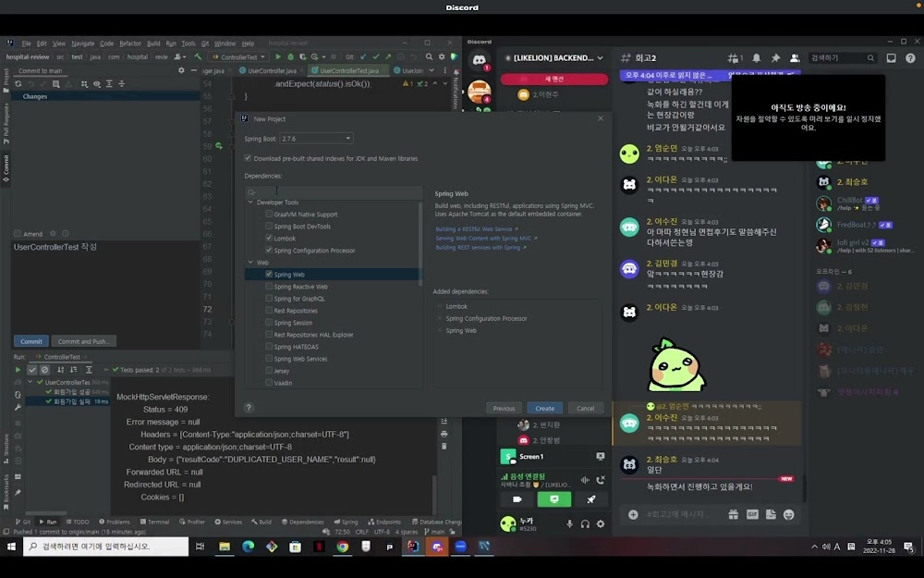Collapse the Web dependency group
Screen dimensions: 924x578
(250, 263)
